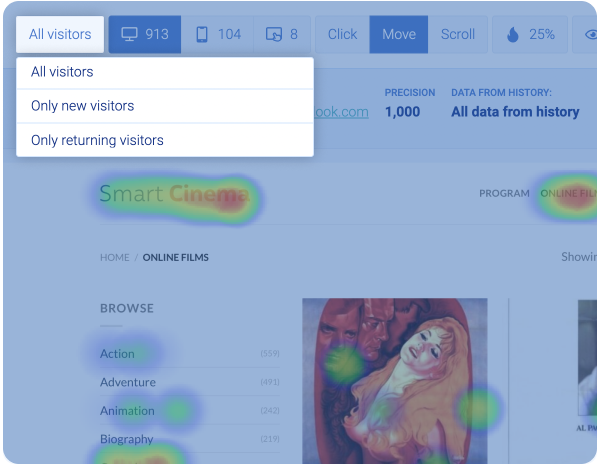This screenshot has height=464, width=597.
Task: Select desktop device filter 913
Action: [145, 34]
